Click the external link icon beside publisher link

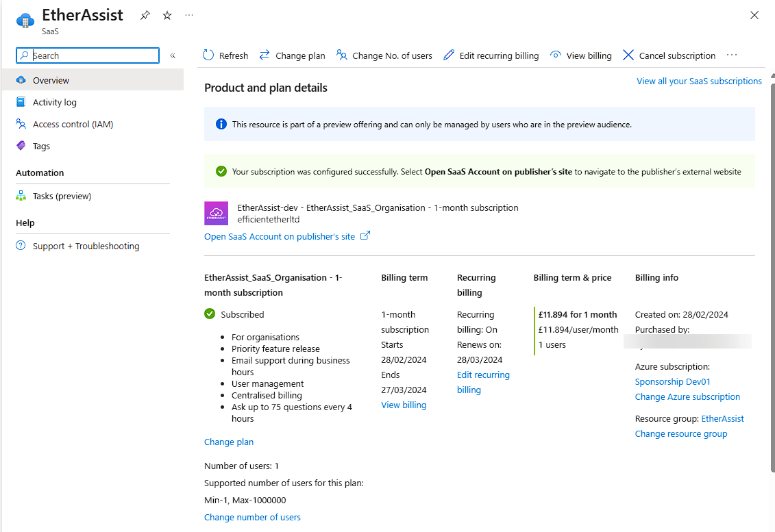[365, 236]
